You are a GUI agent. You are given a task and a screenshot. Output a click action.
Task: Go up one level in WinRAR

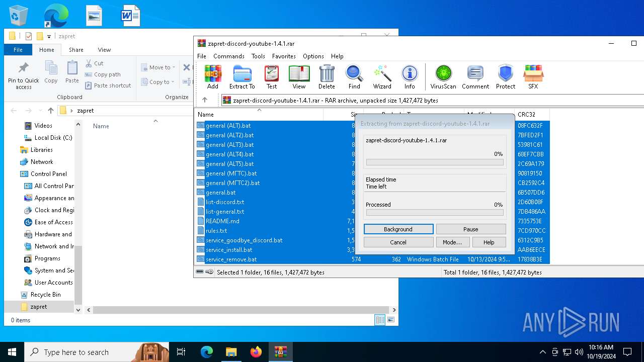tap(204, 100)
